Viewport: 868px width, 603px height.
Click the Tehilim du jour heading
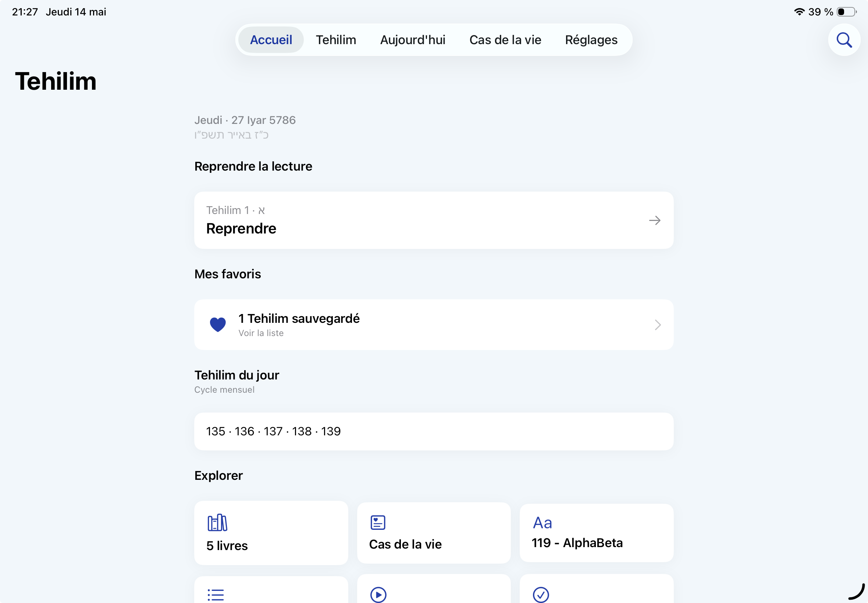coord(236,375)
